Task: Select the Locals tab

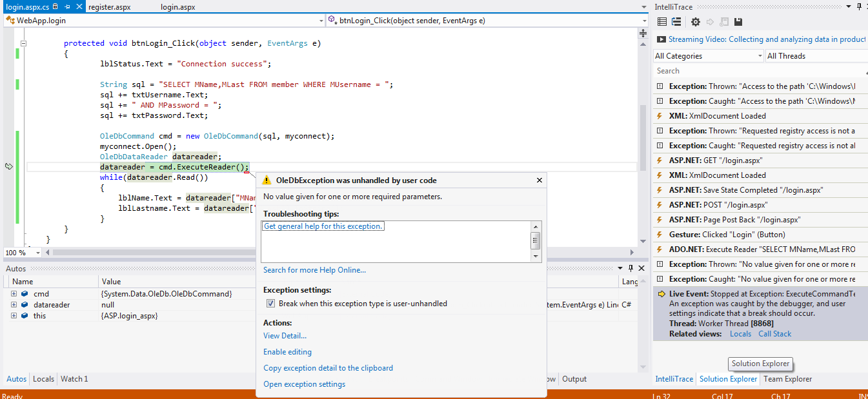Action: (43, 379)
